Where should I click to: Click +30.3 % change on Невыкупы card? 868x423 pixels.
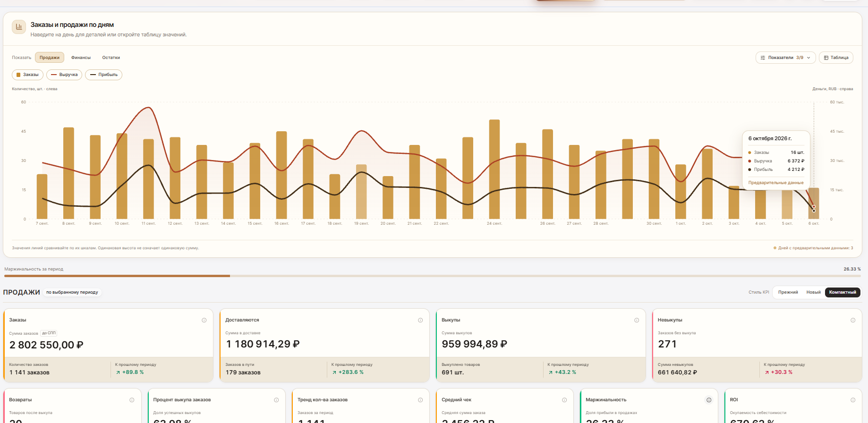[778, 372]
